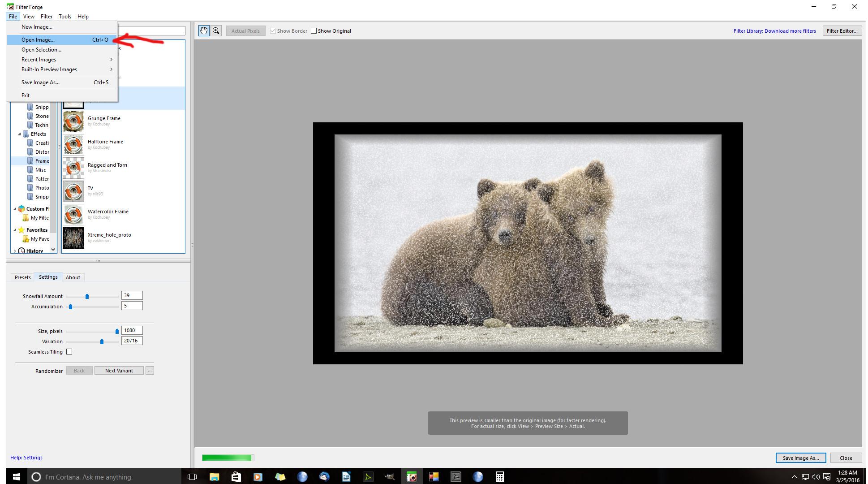The image size is (868, 484).
Task: Click the Custom Filters cube icon
Action: (x=21, y=209)
